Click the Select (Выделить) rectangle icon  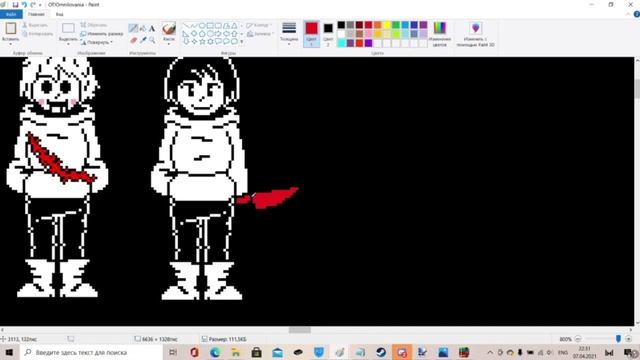point(68,28)
